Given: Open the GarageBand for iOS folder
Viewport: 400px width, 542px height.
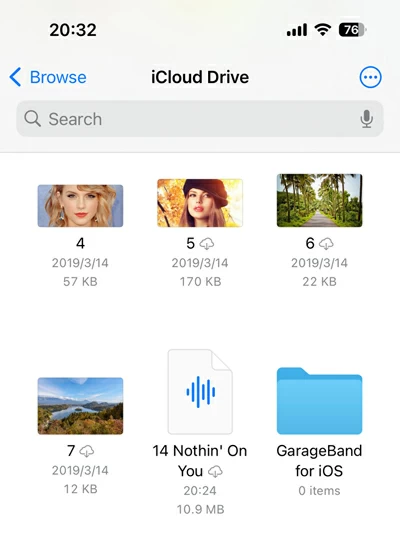Looking at the screenshot, I should click(x=319, y=401).
